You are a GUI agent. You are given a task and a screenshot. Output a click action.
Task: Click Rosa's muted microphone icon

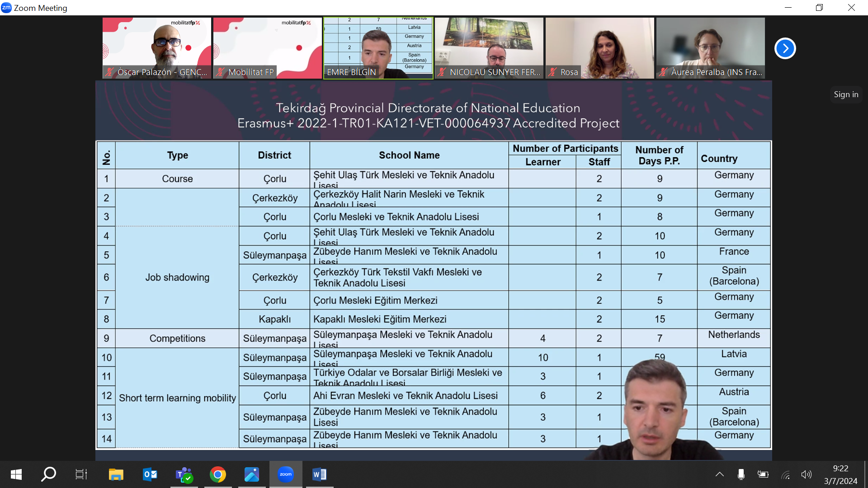tap(552, 72)
